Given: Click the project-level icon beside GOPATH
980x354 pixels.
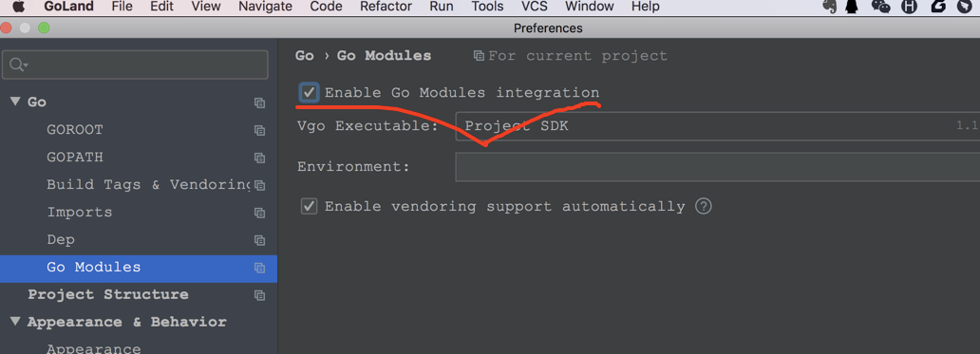Looking at the screenshot, I should click(x=259, y=158).
